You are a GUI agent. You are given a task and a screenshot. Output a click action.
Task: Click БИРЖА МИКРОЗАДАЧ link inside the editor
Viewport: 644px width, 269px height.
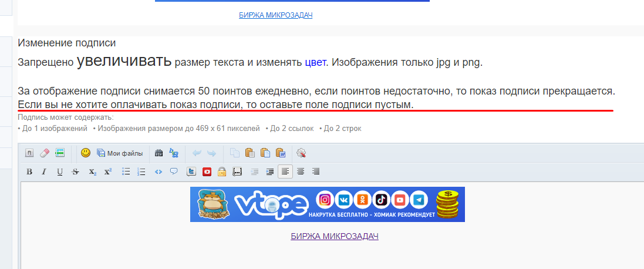334,236
